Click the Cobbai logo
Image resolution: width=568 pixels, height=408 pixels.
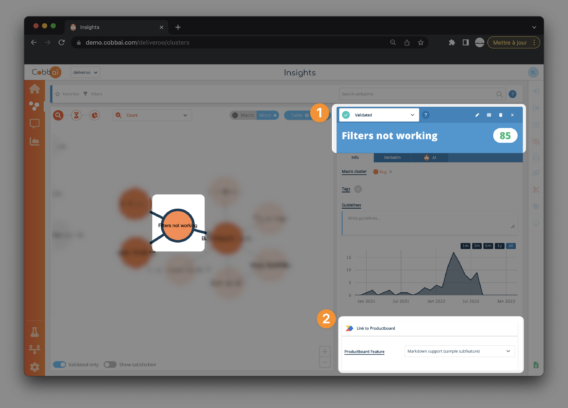point(46,72)
